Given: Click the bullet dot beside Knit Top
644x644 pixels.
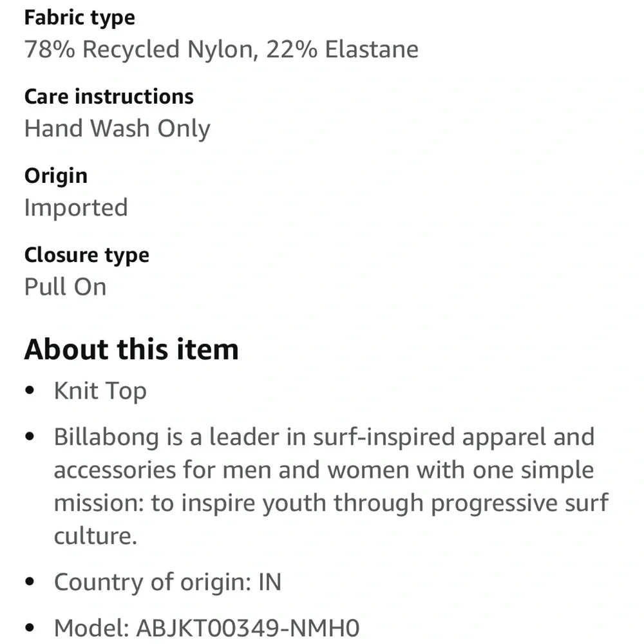Looking at the screenshot, I should pyautogui.click(x=29, y=392).
